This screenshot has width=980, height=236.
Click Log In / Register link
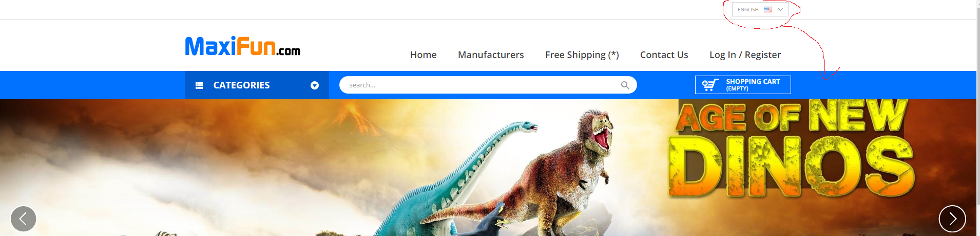[x=745, y=55]
